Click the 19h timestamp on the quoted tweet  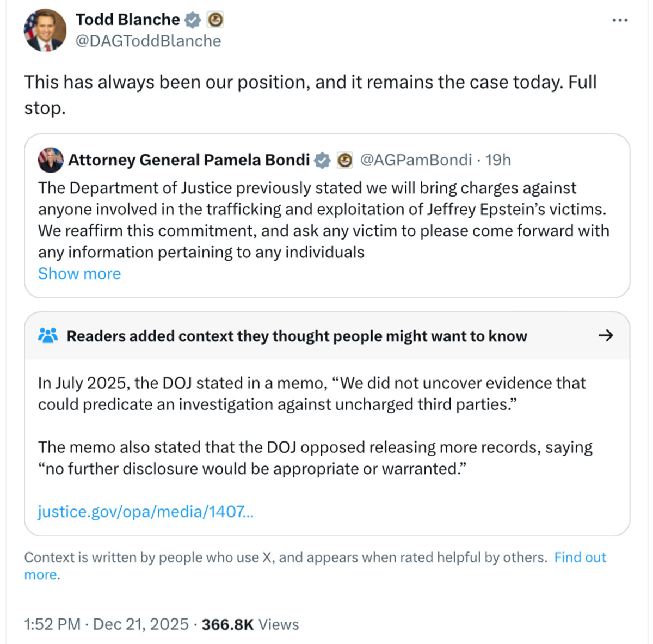497,160
